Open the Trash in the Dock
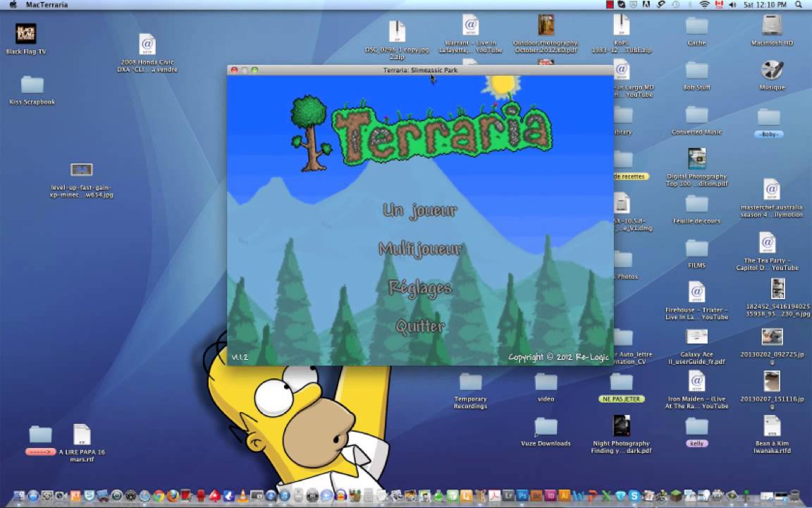Image resolution: width=812 pixels, height=508 pixels. click(794, 495)
